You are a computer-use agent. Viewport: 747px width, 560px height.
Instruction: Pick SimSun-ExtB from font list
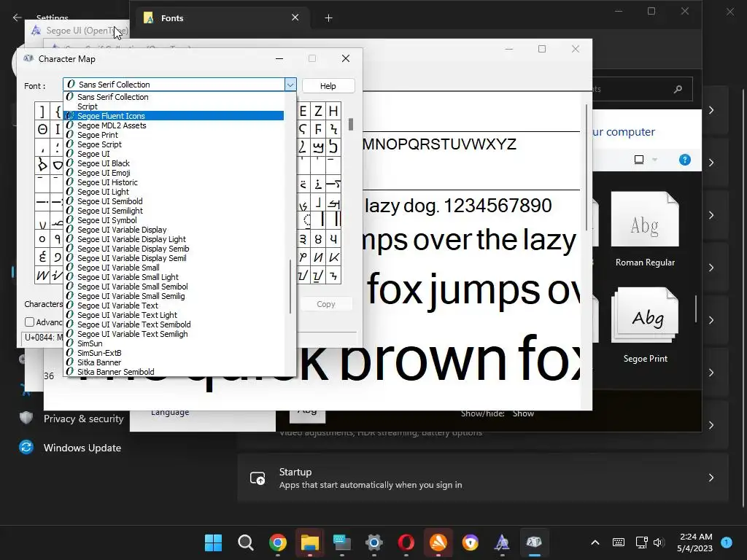tap(174, 353)
